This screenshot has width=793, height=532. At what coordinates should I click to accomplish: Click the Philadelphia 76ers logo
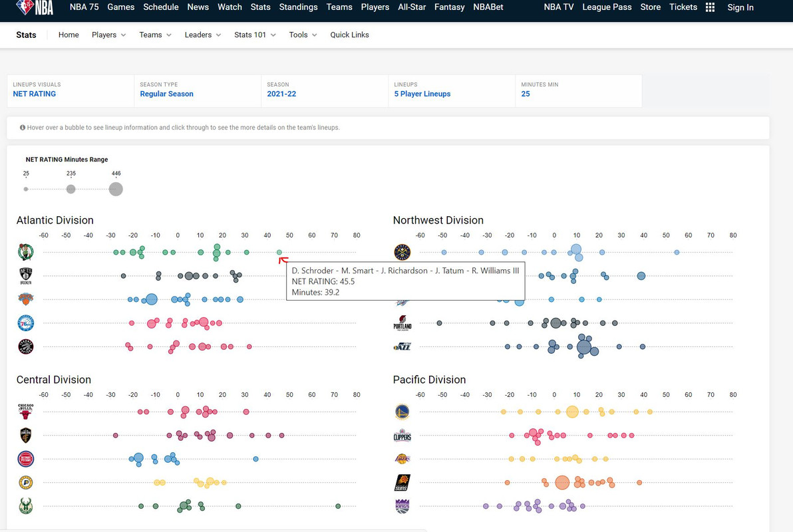click(x=26, y=323)
